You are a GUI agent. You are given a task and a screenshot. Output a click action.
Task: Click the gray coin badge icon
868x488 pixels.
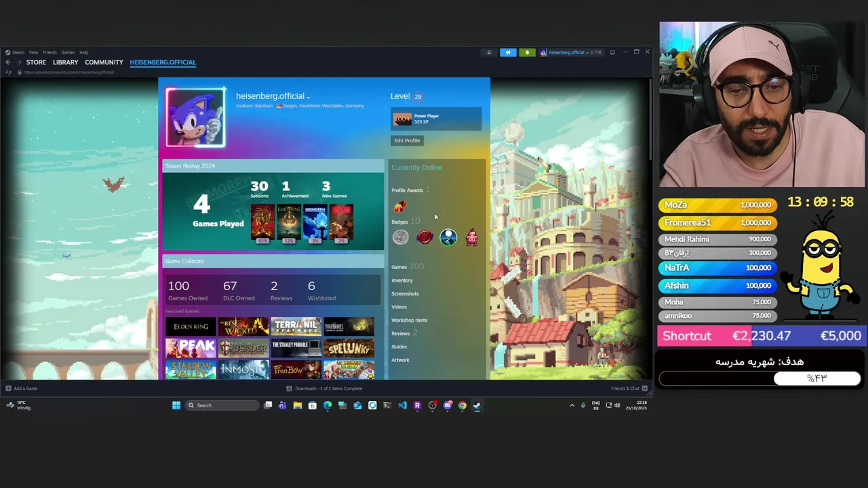[401, 237]
